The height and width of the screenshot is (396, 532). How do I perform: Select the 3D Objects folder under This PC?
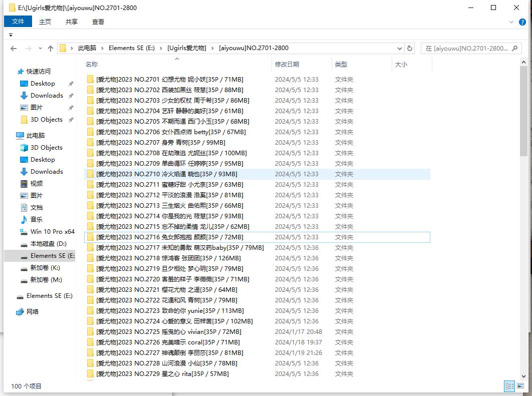[x=46, y=148]
